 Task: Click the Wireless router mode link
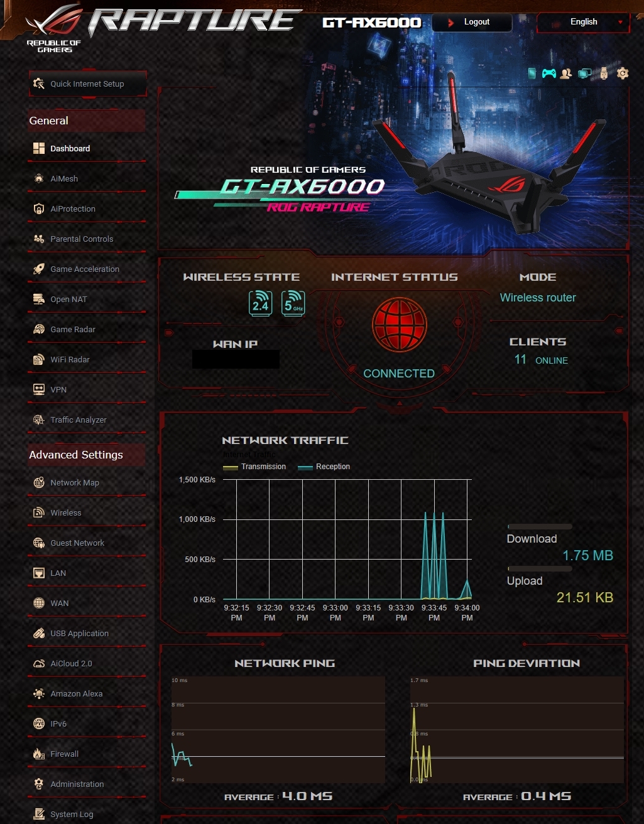(x=538, y=298)
